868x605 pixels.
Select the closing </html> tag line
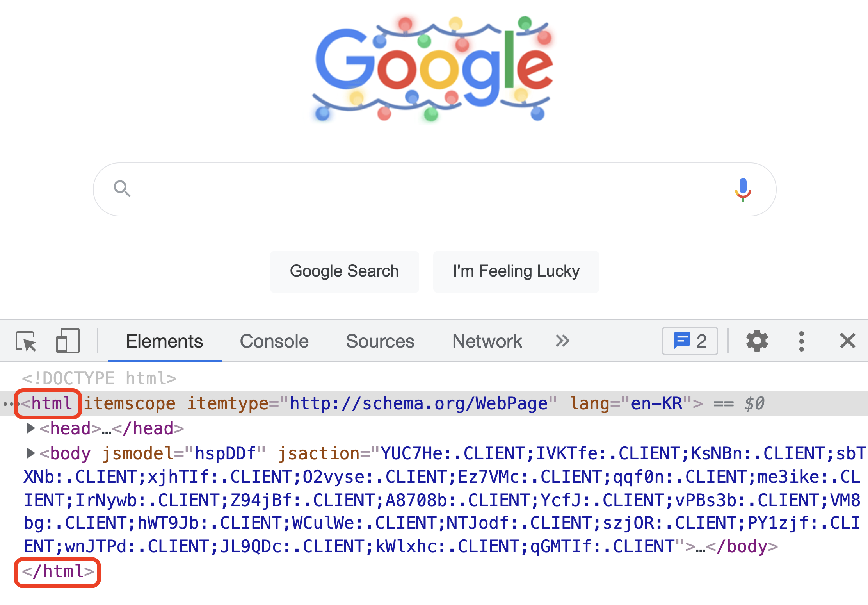[58, 572]
